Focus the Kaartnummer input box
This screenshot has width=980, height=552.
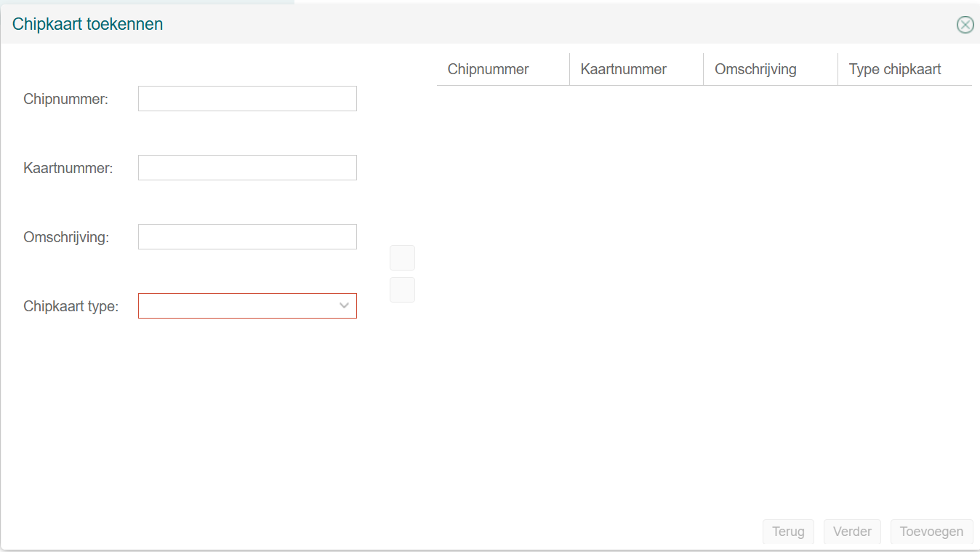(247, 168)
